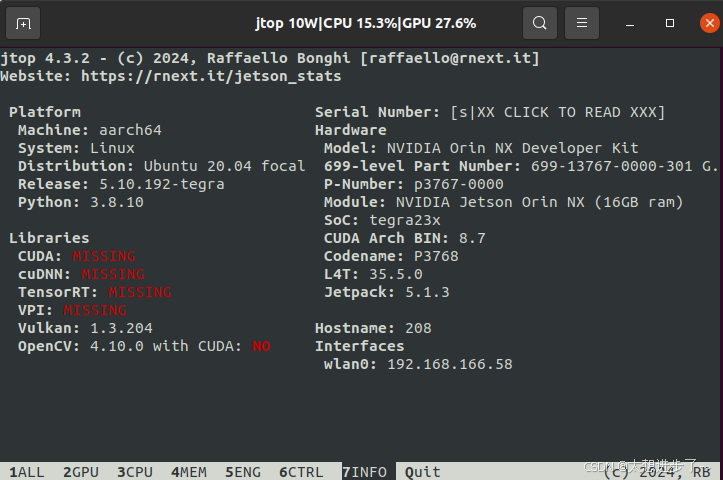The image size is (723, 480).
Task: Click the raffaello@rnext.it email address
Action: tap(450, 59)
